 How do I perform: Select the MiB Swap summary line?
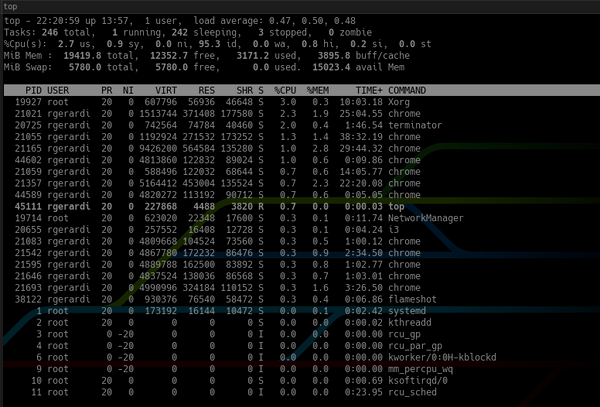click(204, 67)
